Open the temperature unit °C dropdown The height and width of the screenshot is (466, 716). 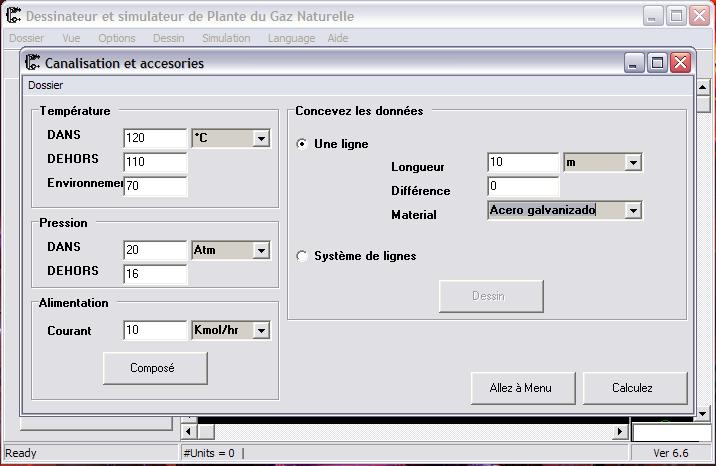(x=231, y=138)
